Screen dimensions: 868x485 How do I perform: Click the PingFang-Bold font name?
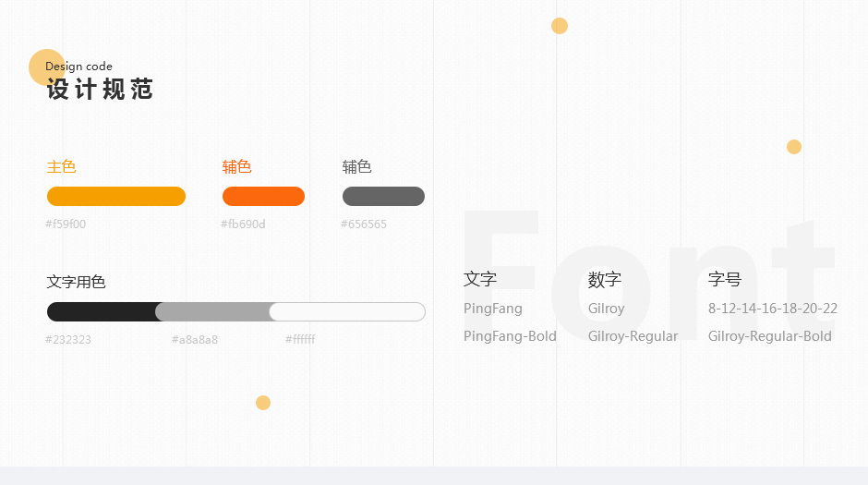pyautogui.click(x=510, y=336)
